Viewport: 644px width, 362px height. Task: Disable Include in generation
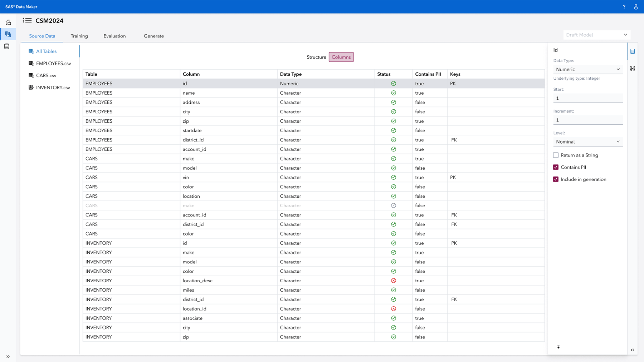click(x=556, y=179)
